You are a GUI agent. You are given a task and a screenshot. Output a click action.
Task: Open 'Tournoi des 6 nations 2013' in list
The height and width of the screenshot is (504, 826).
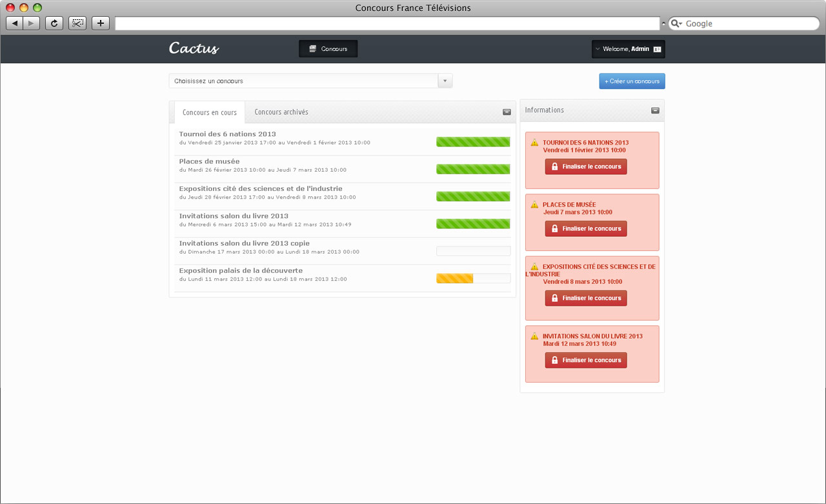[227, 134]
